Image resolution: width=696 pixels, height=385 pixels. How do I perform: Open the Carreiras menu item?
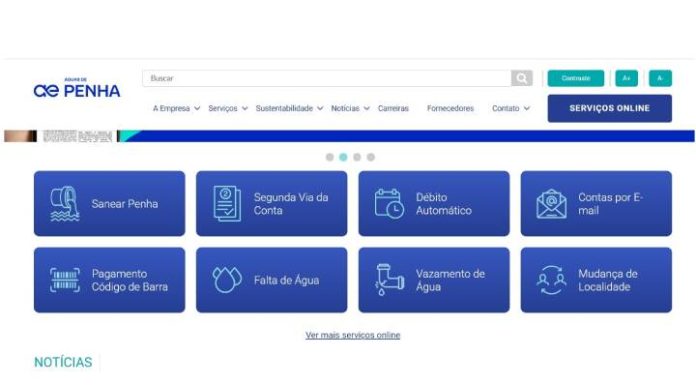(393, 108)
